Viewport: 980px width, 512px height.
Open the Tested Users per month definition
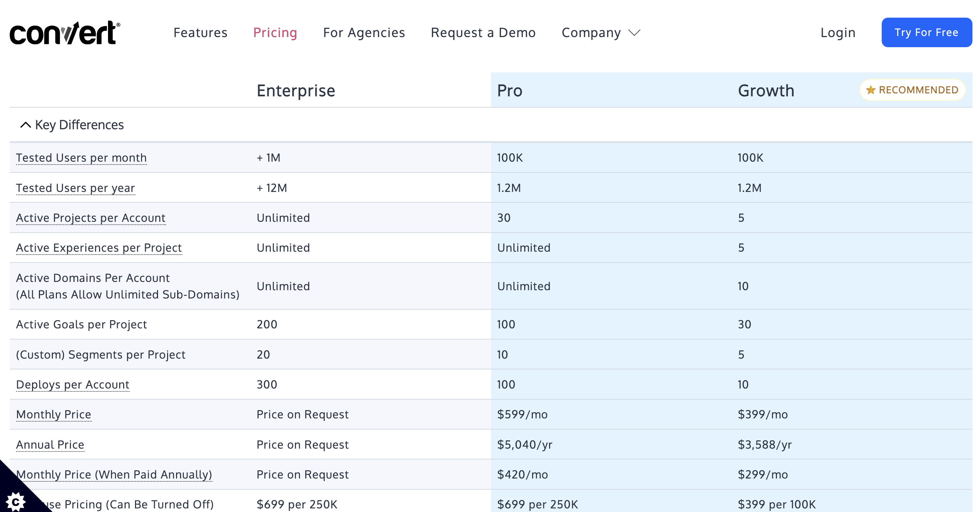point(81,157)
